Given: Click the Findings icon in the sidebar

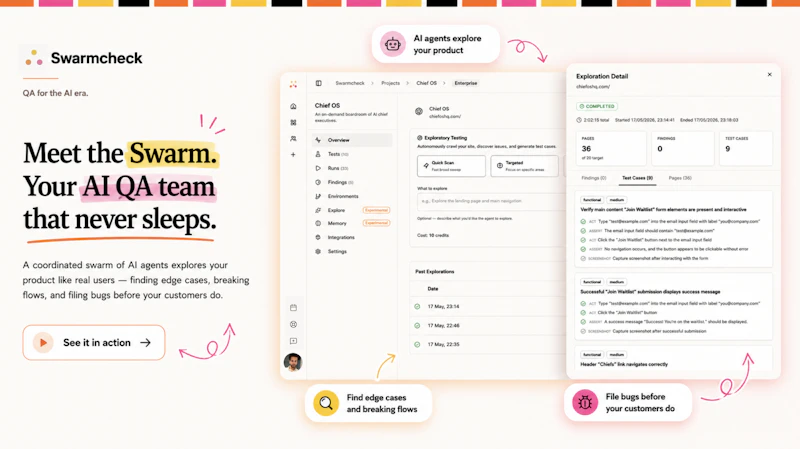Looking at the screenshot, I should 318,182.
